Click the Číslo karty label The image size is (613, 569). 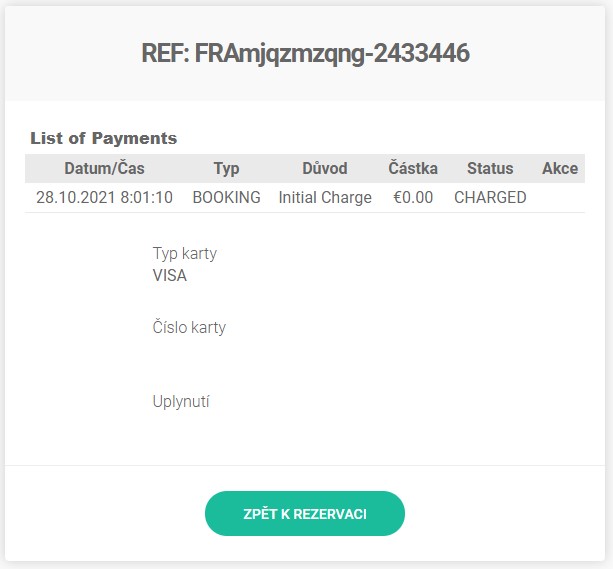[x=189, y=327]
